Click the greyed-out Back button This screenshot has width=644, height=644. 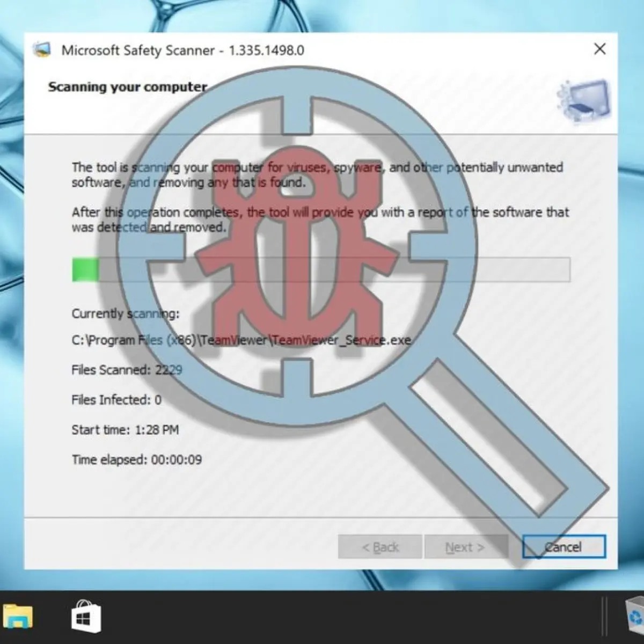tap(380, 547)
